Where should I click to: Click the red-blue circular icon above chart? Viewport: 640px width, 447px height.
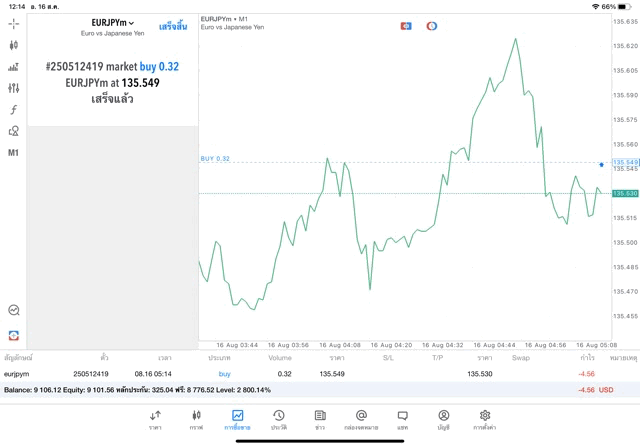tap(432, 26)
